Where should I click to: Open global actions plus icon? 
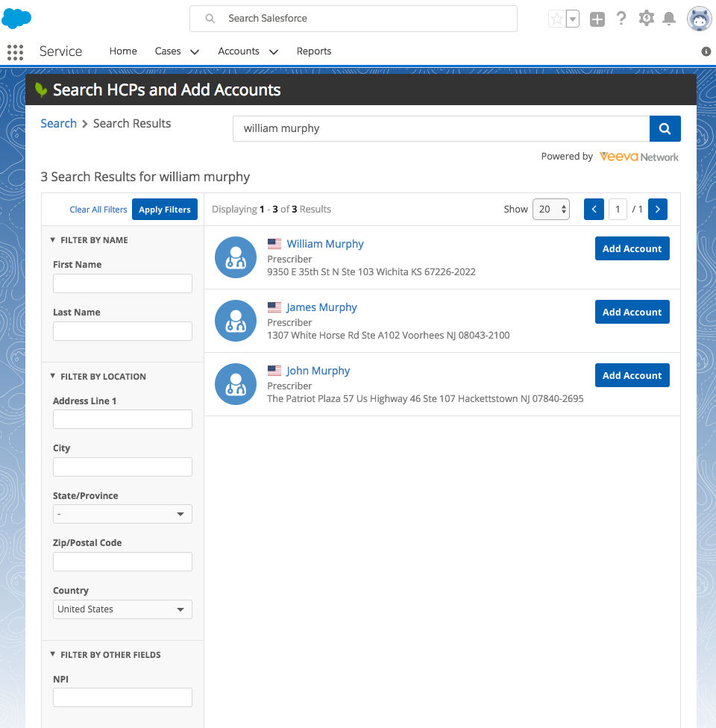pyautogui.click(x=597, y=19)
